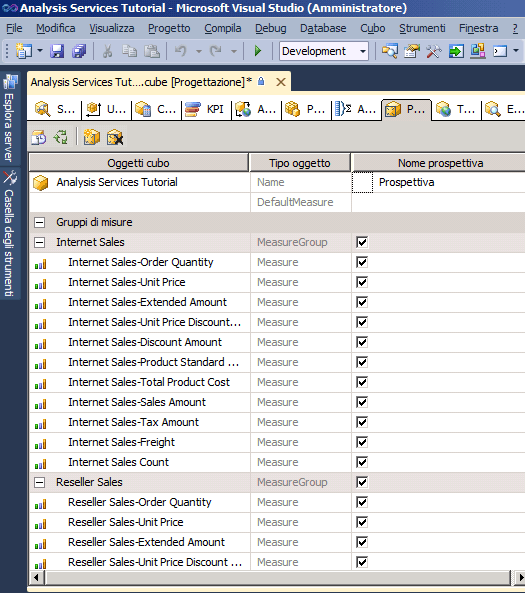The image size is (525, 593).
Task: Uncheck Internet Sales-Unit Price measure checkbox
Action: [362, 282]
